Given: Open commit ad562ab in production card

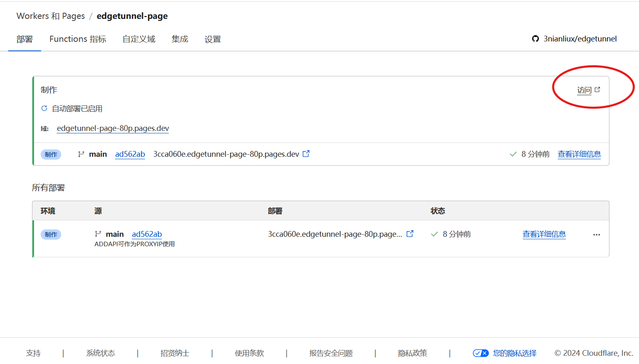Looking at the screenshot, I should tap(130, 154).
